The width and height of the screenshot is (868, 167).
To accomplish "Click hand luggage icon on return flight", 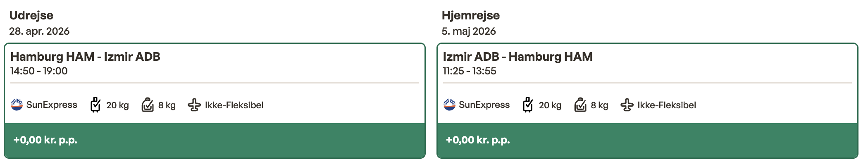I will click(x=580, y=105).
